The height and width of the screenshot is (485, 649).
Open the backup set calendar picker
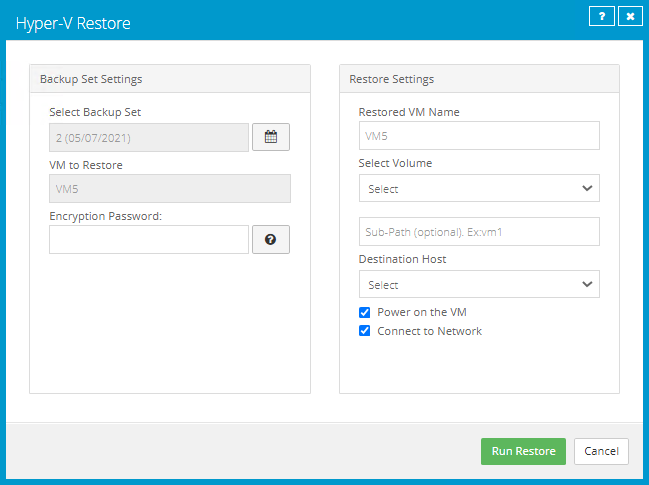[x=270, y=138]
